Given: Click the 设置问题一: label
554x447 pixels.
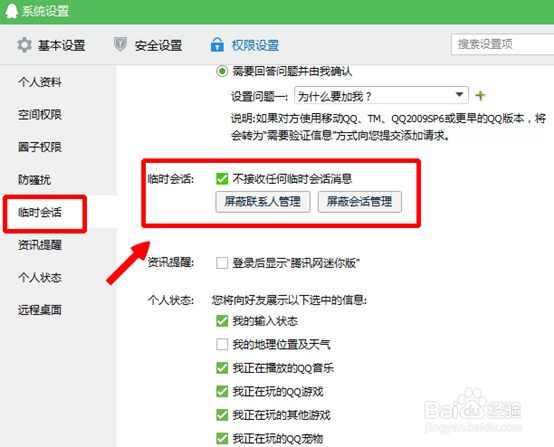Looking at the screenshot, I should coord(260,96).
